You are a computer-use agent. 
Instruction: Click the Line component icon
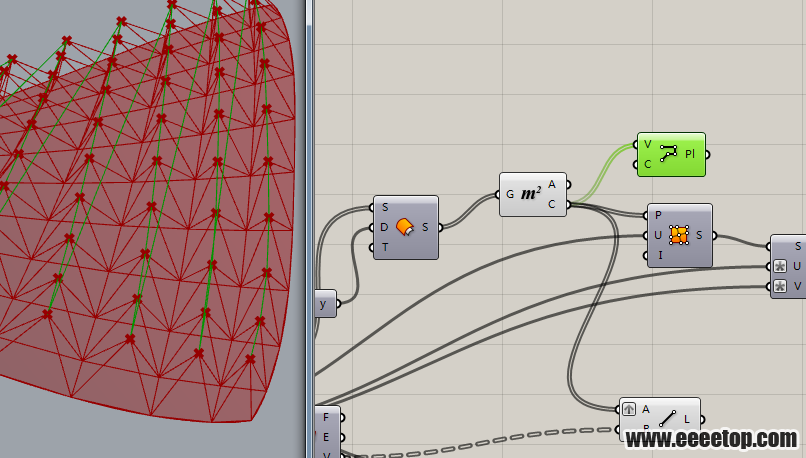click(x=667, y=418)
